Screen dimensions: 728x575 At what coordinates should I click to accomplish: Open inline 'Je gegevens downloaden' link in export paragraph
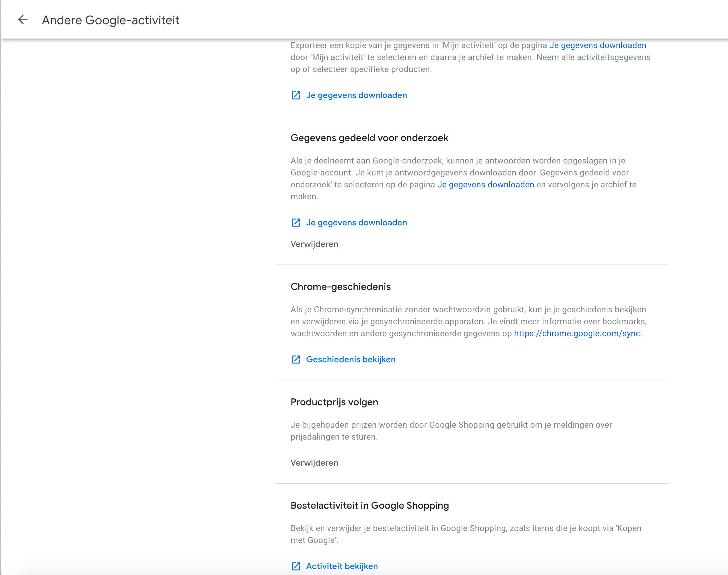pos(598,45)
